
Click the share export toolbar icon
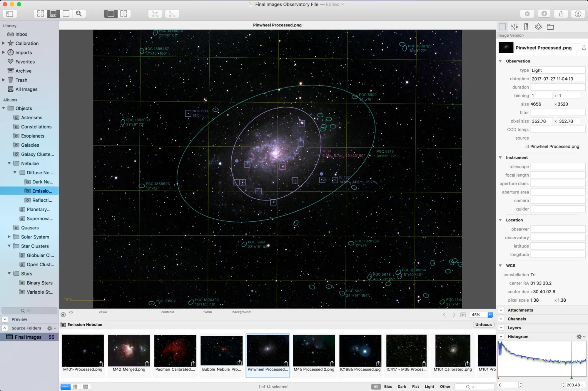(x=561, y=14)
